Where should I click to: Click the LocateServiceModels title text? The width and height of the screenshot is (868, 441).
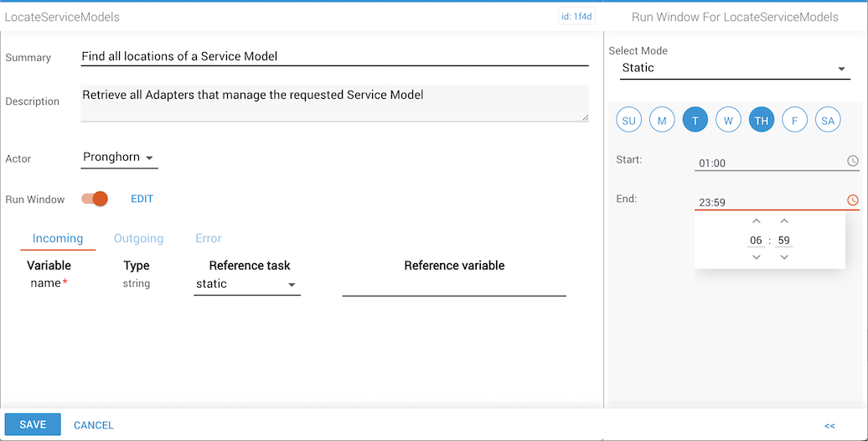click(x=62, y=17)
